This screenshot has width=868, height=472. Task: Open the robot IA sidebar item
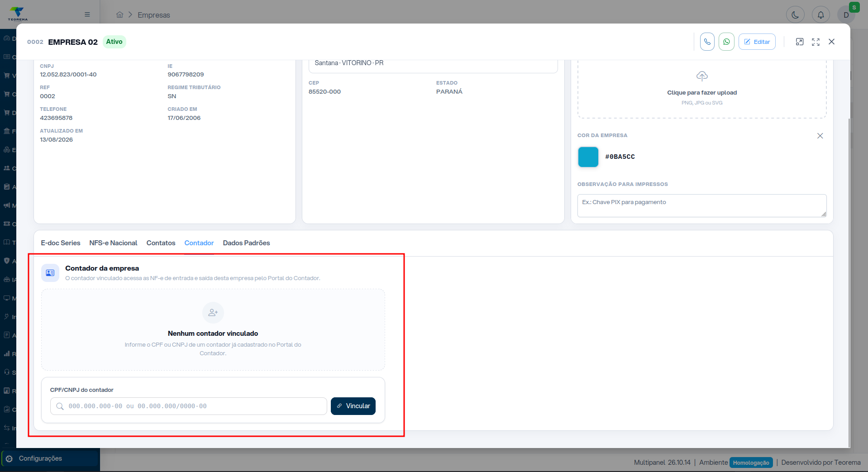click(x=7, y=280)
